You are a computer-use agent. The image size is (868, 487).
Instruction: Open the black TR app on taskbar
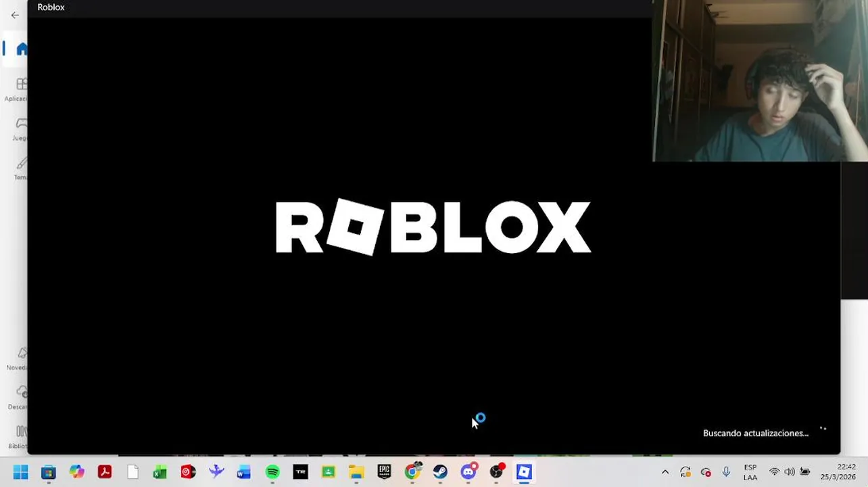pos(300,472)
